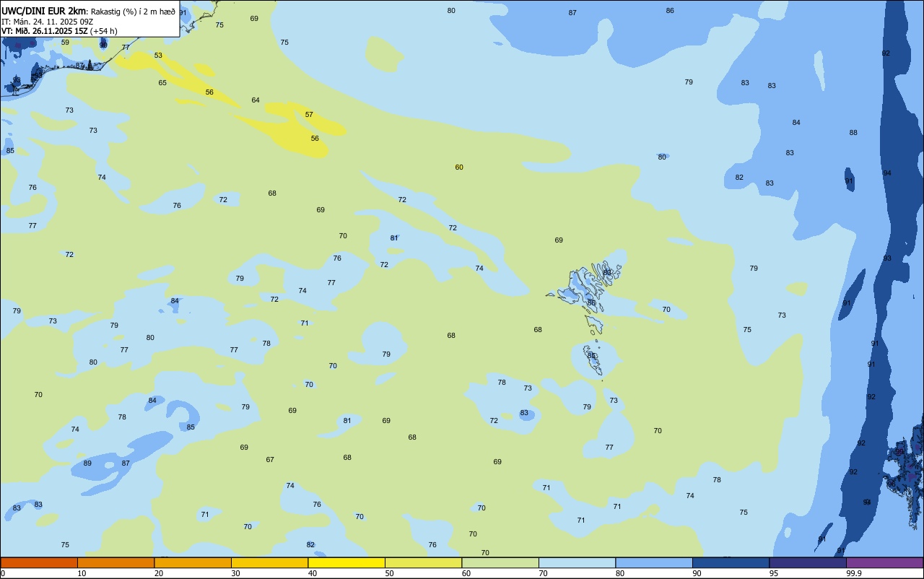Image resolution: width=924 pixels, height=579 pixels.
Task: Click the humidity value '64' on the map
Action: [x=256, y=100]
